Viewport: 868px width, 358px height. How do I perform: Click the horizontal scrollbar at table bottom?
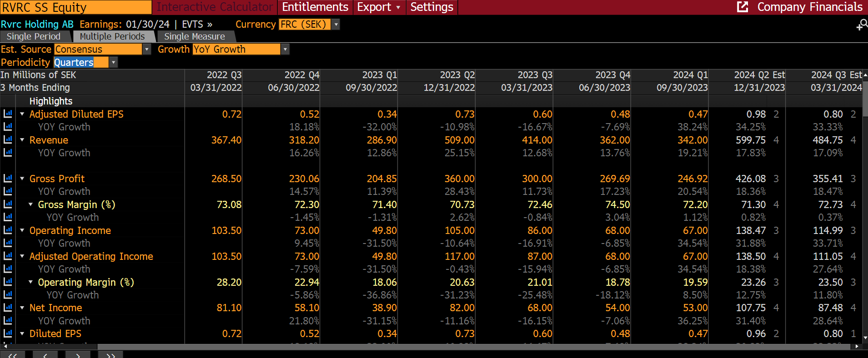tap(427, 347)
